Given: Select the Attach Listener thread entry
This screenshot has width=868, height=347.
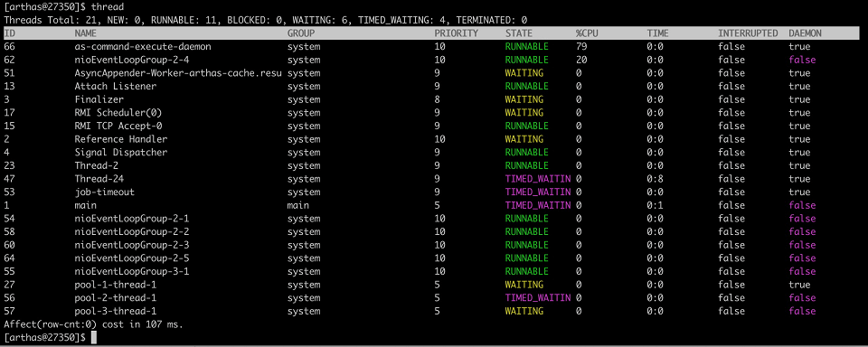Looking at the screenshot, I should coord(116,87).
